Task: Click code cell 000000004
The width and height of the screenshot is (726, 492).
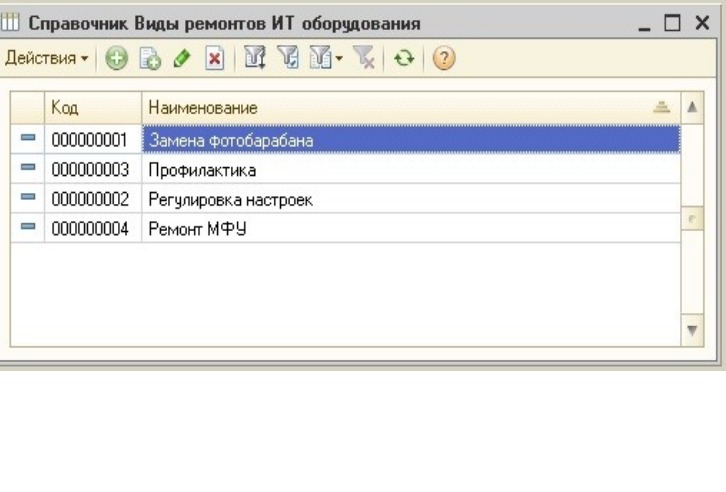Action: 93,228
